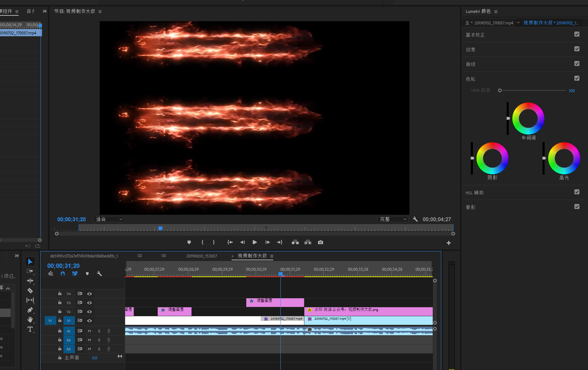Toggle insert sequences as nests icon
This screenshot has width=588, height=370.
point(51,274)
